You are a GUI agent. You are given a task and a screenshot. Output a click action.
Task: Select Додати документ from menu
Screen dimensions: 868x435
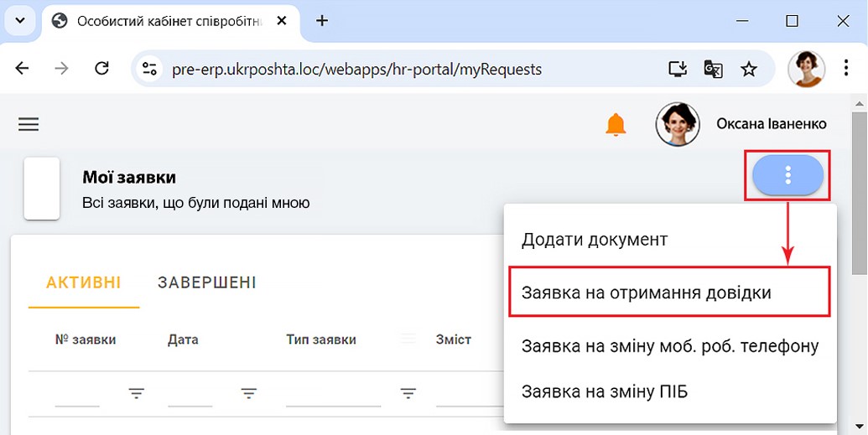(x=594, y=240)
